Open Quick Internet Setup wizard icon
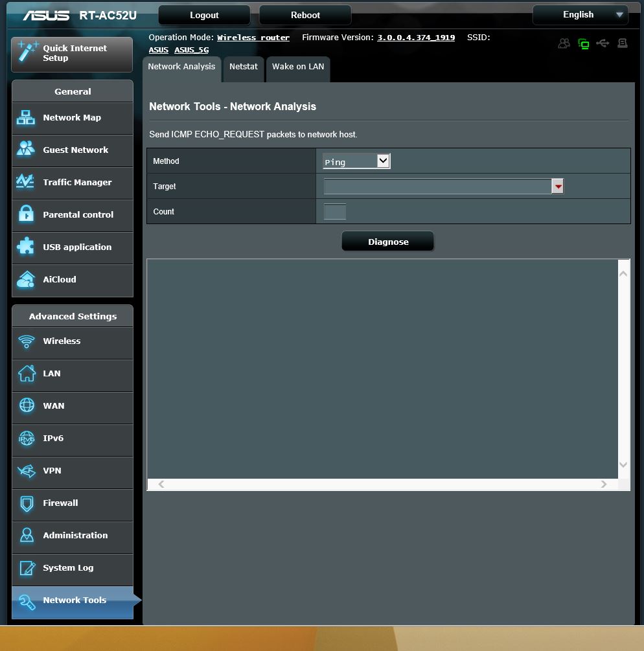The width and height of the screenshot is (644, 651). coord(27,52)
